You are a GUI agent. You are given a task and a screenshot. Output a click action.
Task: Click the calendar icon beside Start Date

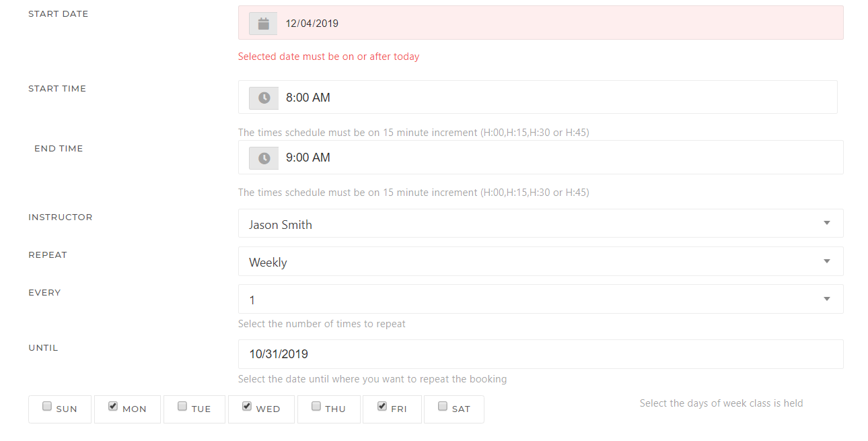(x=263, y=24)
